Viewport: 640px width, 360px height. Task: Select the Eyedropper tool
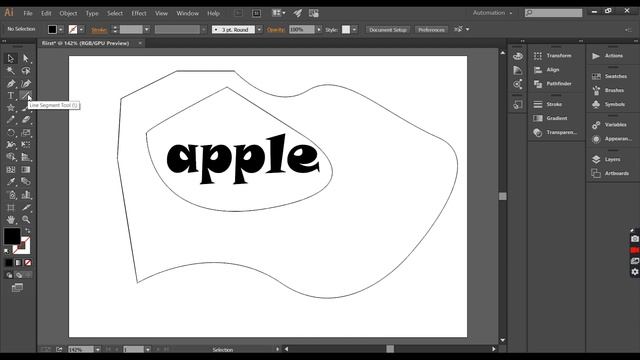tap(11, 182)
